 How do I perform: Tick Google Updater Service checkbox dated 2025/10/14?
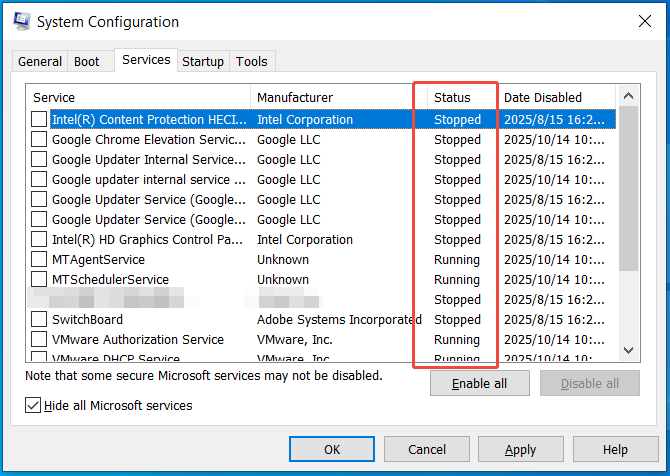(x=39, y=220)
